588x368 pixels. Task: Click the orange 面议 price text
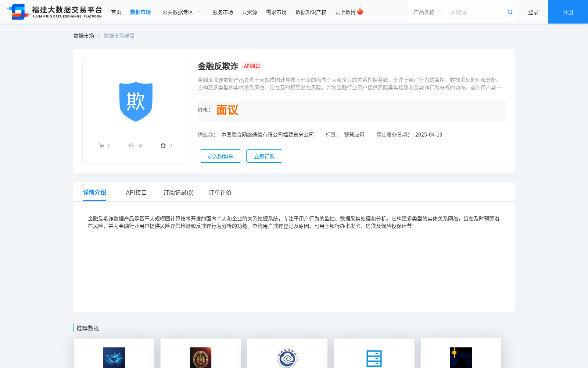point(227,110)
